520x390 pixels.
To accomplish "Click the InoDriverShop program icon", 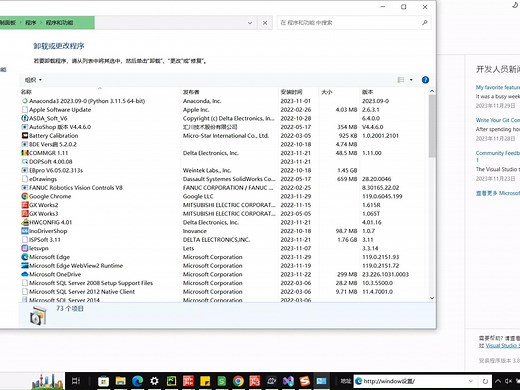I will [25, 231].
